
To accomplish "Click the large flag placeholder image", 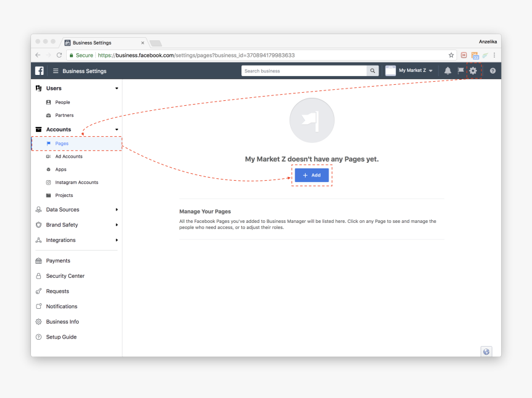I will 312,120.
